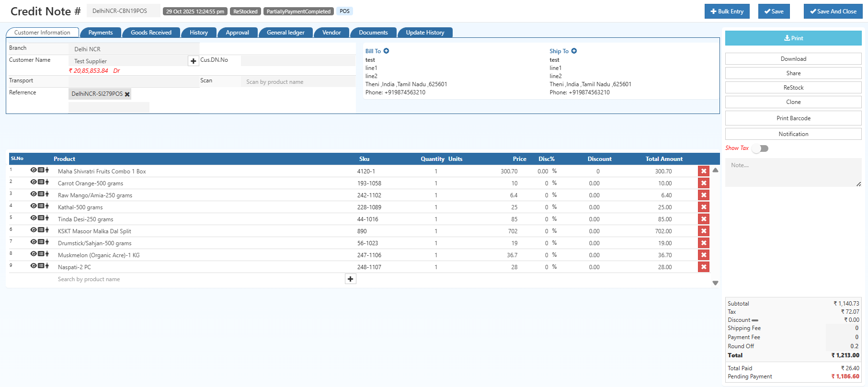Click the Share button
Viewport: 868px width, 387px height.
793,73
